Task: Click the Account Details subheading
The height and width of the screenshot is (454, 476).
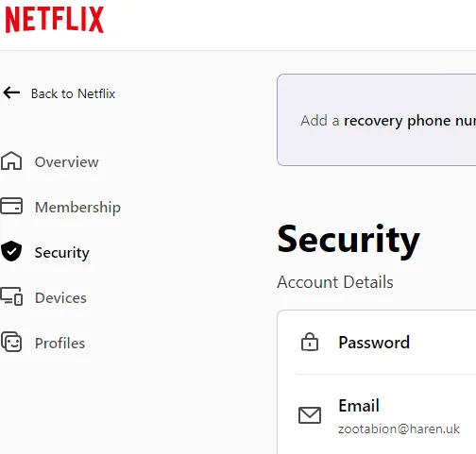Action: click(x=335, y=282)
